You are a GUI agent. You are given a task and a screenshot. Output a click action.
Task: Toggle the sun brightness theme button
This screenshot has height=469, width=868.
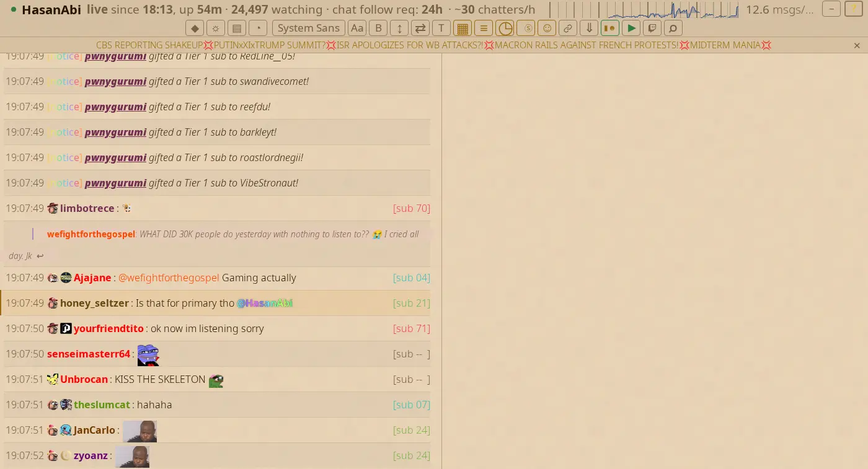point(216,28)
